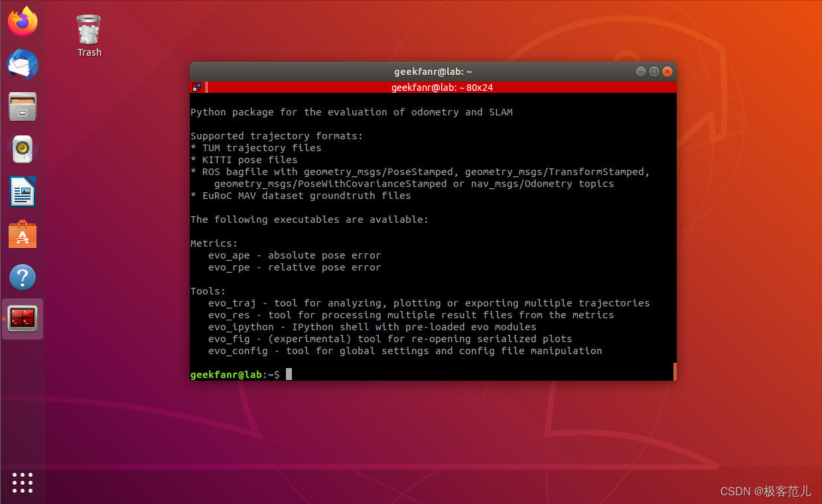Click the 'Metrics:' heading in terminal
Viewport: 822px width, 504px height.
(214, 243)
